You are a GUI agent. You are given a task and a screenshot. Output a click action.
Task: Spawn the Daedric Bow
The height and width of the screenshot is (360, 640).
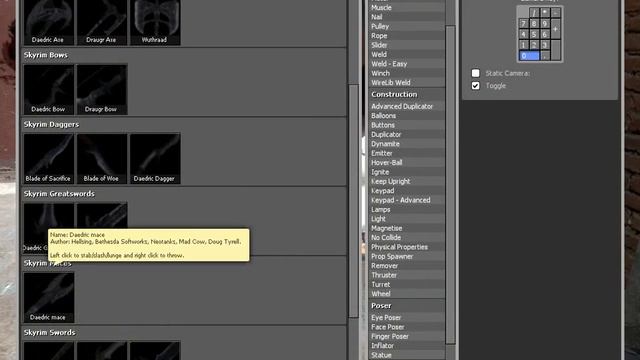(x=49, y=89)
